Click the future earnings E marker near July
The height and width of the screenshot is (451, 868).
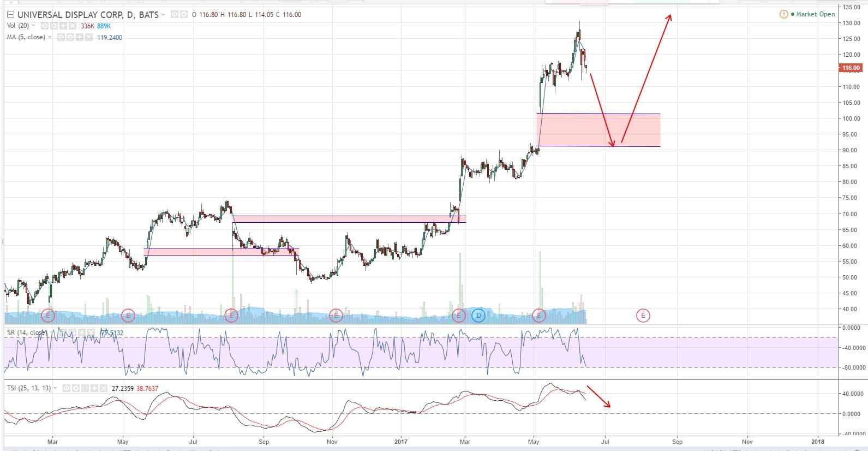click(x=643, y=316)
